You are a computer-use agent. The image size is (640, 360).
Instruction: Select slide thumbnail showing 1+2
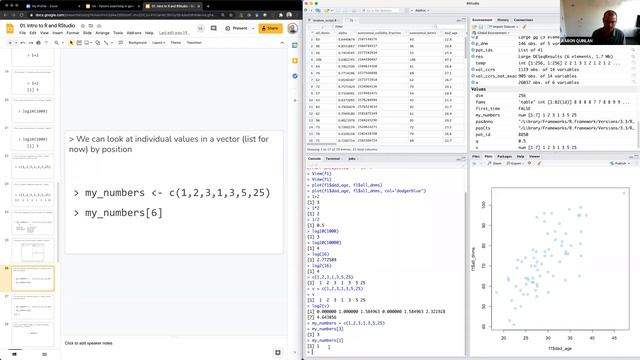point(33,56)
